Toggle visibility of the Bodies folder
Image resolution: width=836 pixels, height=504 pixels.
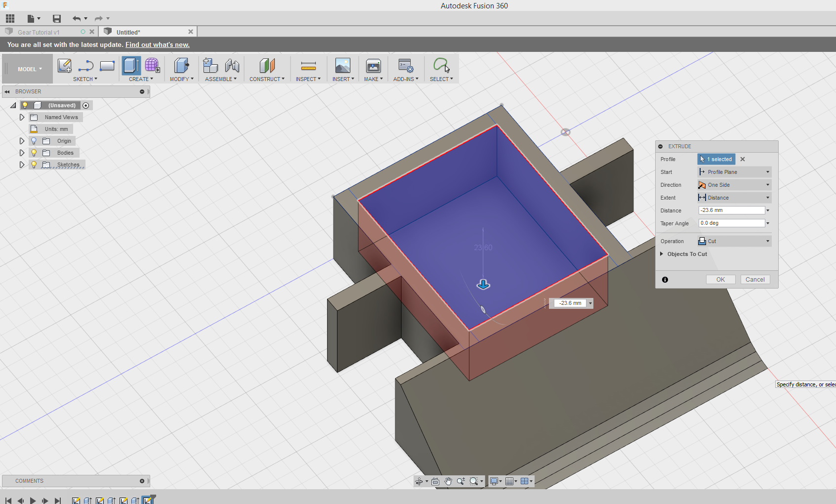click(33, 153)
